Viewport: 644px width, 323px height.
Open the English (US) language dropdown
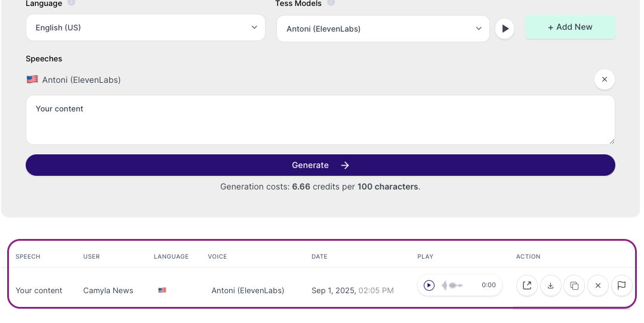tap(146, 27)
